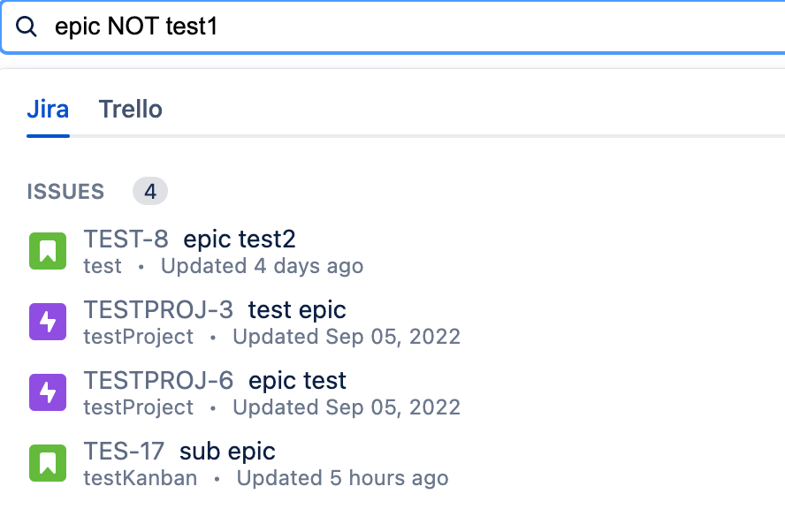Open issue key TES-17
785x532 pixels.
pos(124,451)
